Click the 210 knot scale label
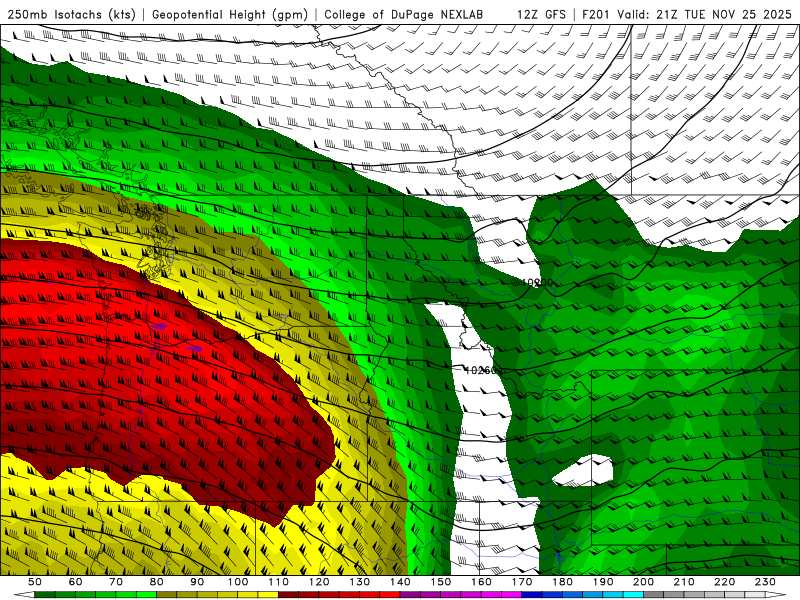800x600 pixels. click(x=684, y=582)
